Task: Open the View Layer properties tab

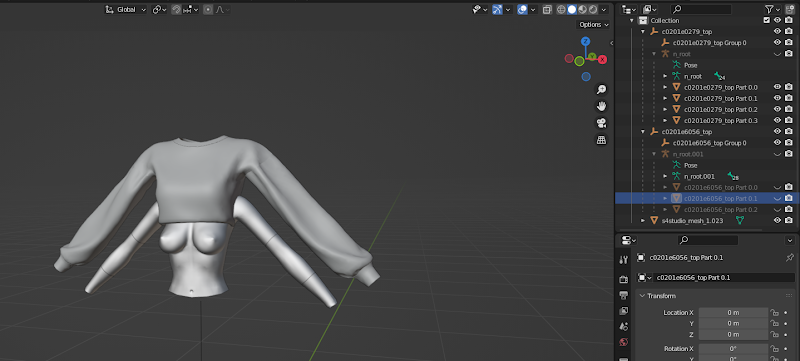Action: [x=623, y=311]
